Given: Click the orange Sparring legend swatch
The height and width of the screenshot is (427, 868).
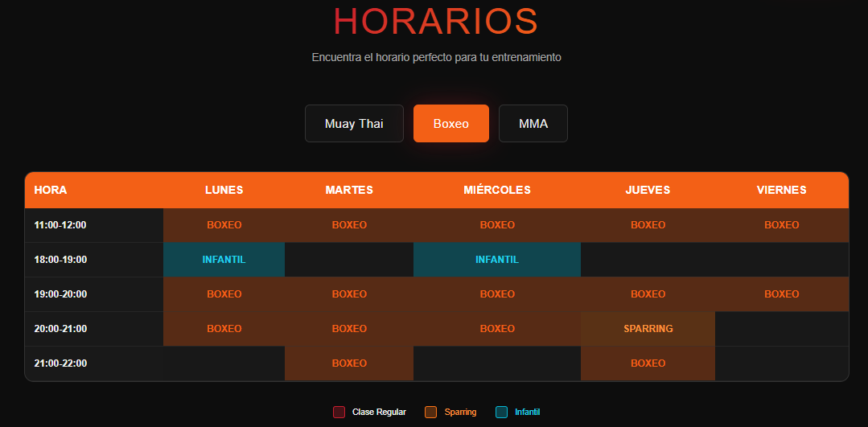Looking at the screenshot, I should [430, 412].
